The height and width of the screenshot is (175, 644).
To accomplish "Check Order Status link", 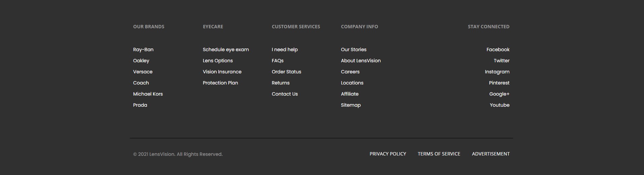I will (286, 72).
